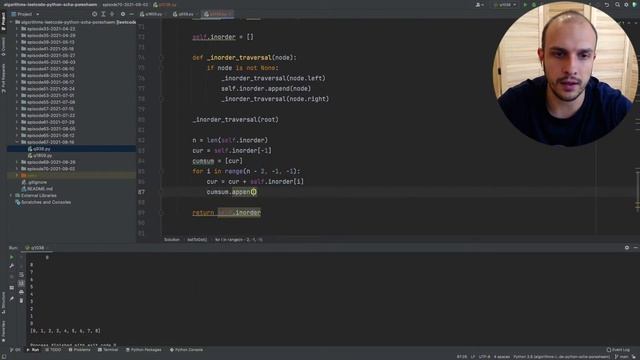Hide the Project panel with minus icon

[x=131, y=14]
